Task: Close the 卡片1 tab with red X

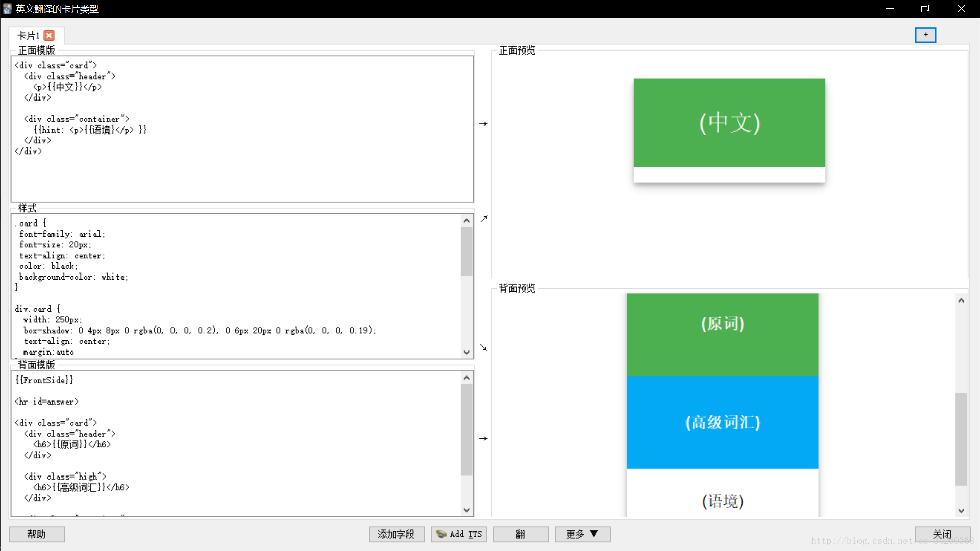Action: tap(49, 35)
